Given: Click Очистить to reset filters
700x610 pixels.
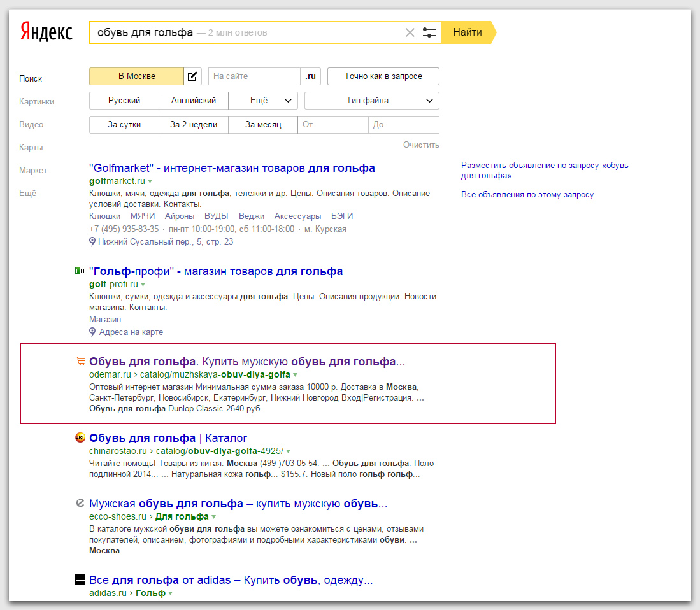Looking at the screenshot, I should 421,145.
